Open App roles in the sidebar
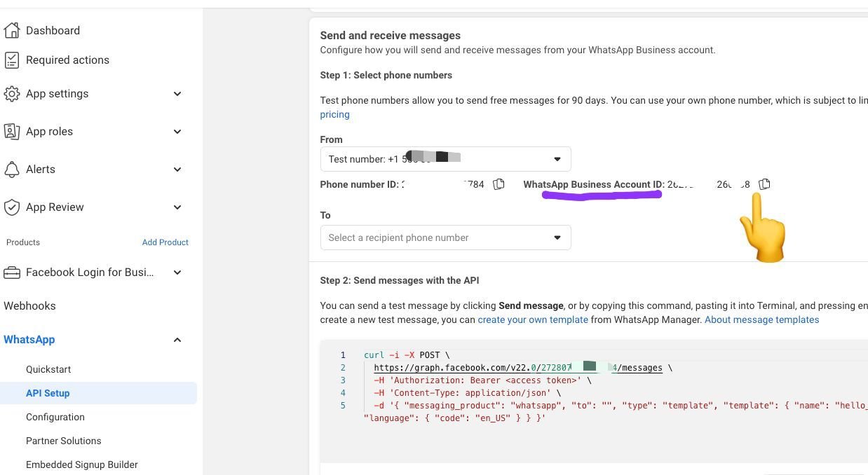 click(x=49, y=131)
